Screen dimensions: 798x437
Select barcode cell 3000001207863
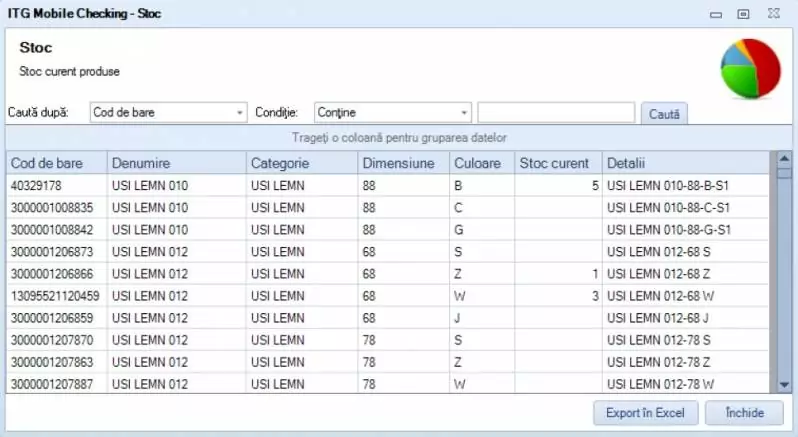(x=57, y=362)
